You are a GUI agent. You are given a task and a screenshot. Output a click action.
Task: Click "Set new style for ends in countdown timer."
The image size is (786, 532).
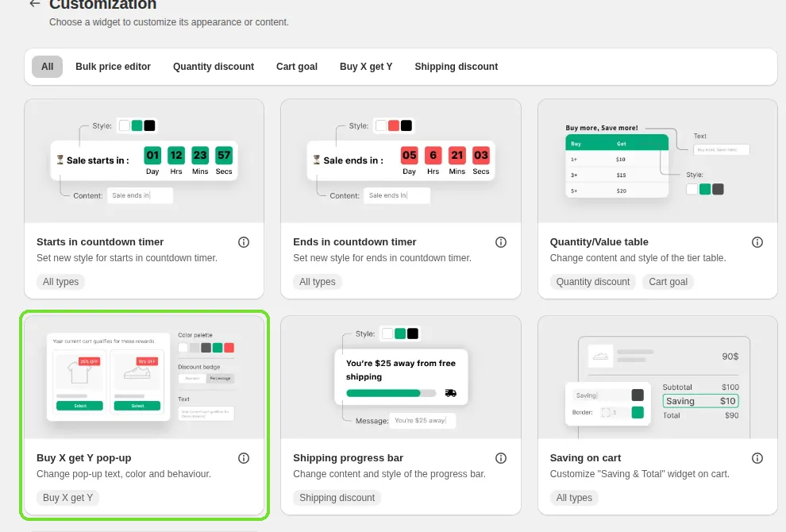[383, 258]
